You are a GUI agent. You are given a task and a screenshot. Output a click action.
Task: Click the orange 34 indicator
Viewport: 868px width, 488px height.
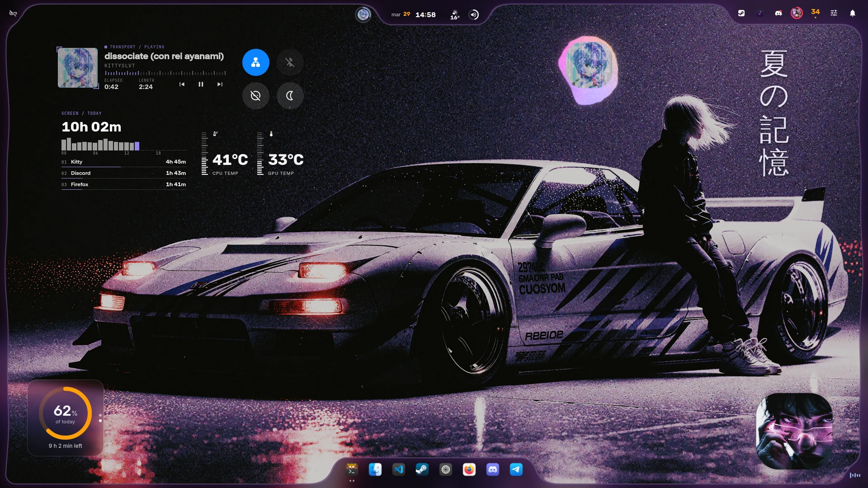coord(816,13)
